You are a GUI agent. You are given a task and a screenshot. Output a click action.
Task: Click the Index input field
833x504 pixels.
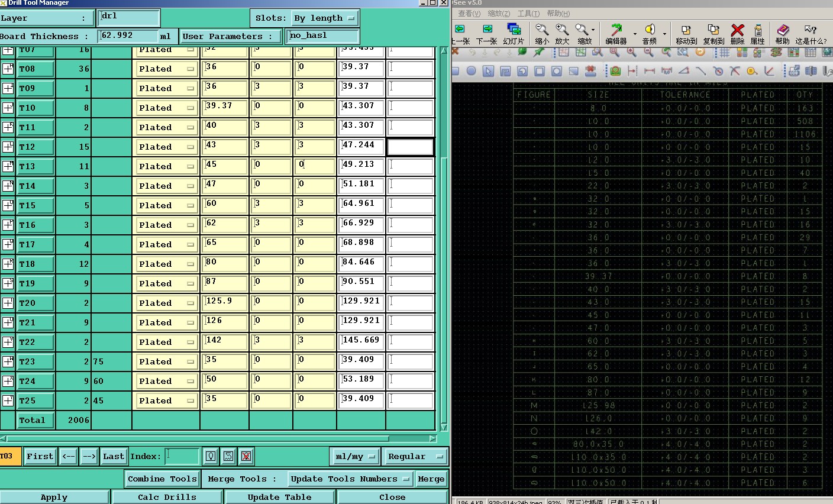pyautogui.click(x=182, y=456)
